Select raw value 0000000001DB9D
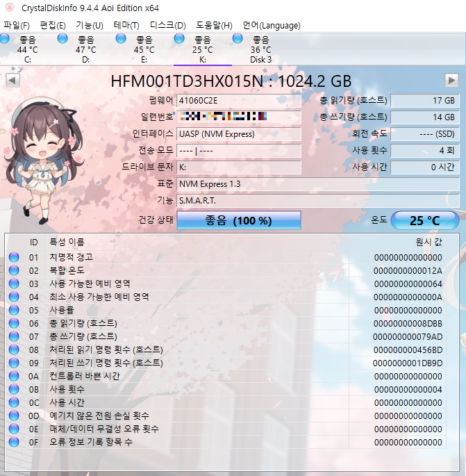The height and width of the screenshot is (476, 466). 408,363
